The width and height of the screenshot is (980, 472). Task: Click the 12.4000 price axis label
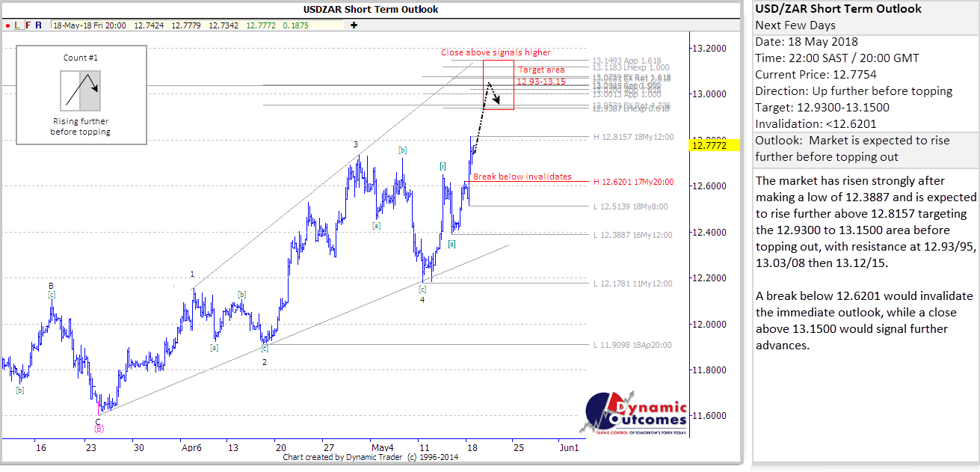710,233
